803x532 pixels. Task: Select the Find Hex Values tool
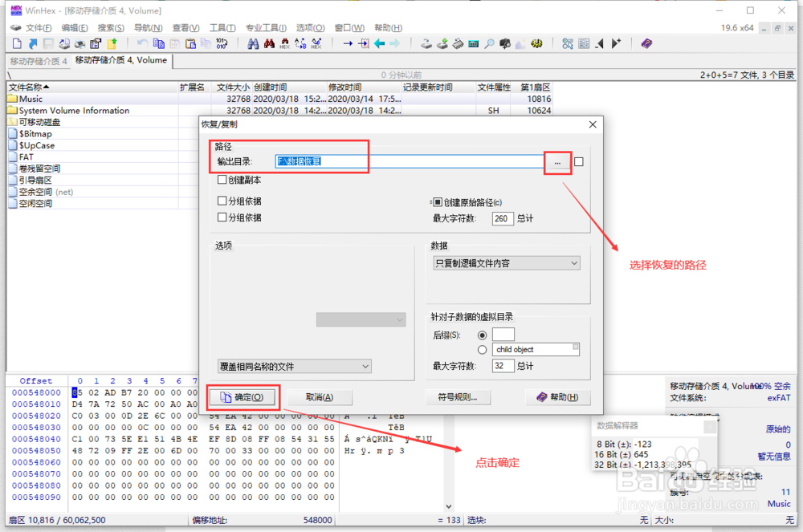(284, 43)
